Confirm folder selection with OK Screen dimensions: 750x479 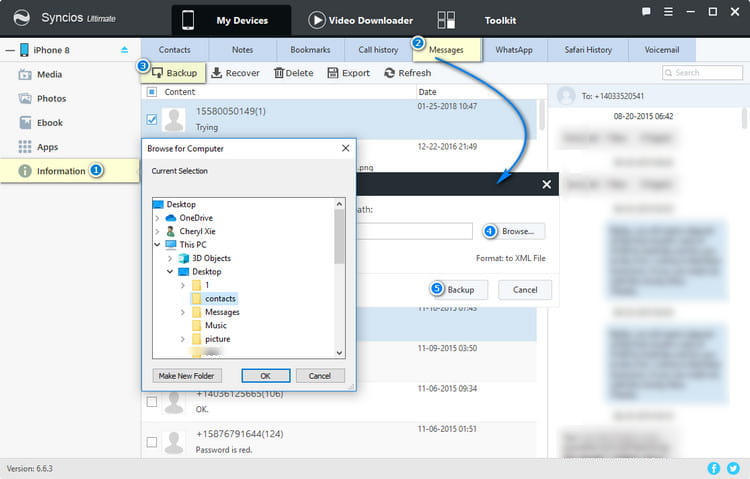coord(265,376)
